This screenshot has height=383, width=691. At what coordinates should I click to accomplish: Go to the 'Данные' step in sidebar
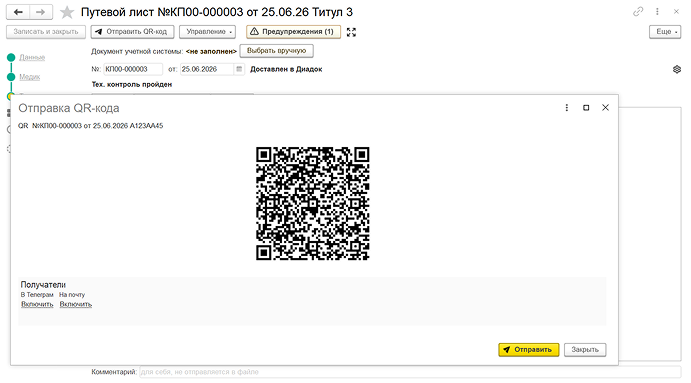(x=32, y=57)
